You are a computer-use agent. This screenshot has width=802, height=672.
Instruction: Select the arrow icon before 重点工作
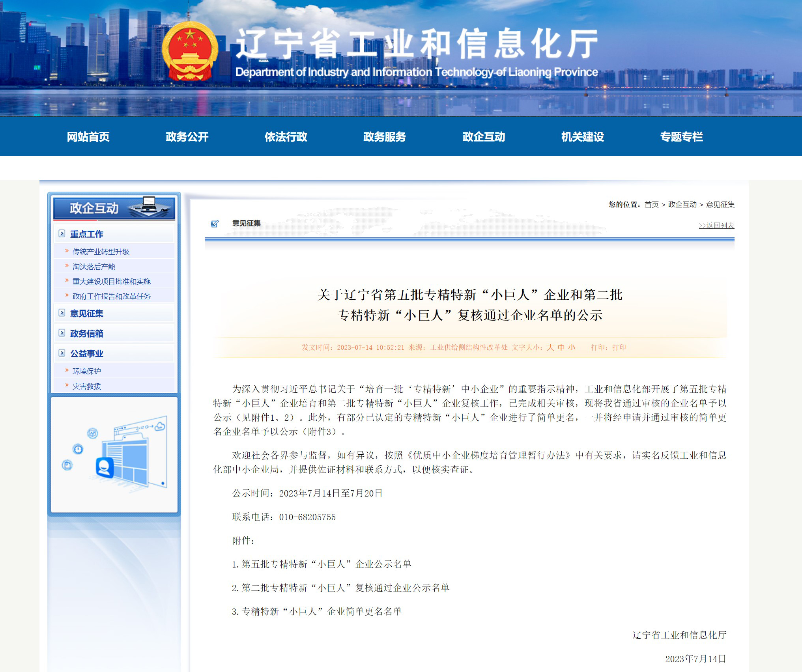63,233
